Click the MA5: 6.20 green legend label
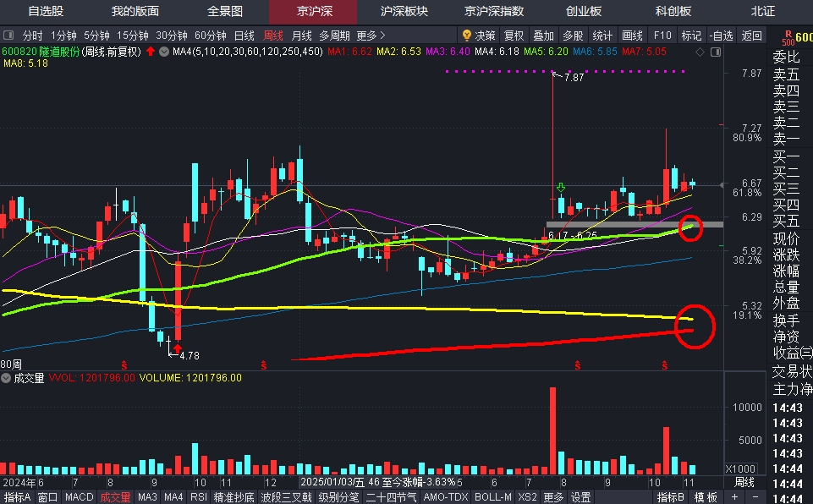This screenshot has width=813, height=504. click(546, 52)
